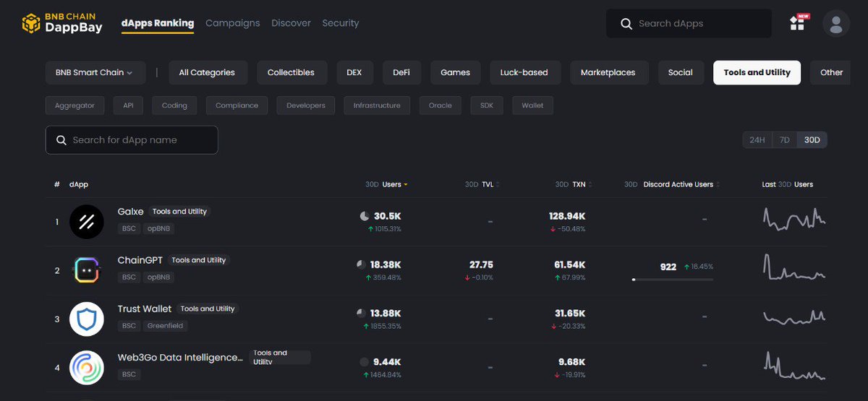
Task: Open Galxe last 30D users sparkline
Action: [794, 219]
